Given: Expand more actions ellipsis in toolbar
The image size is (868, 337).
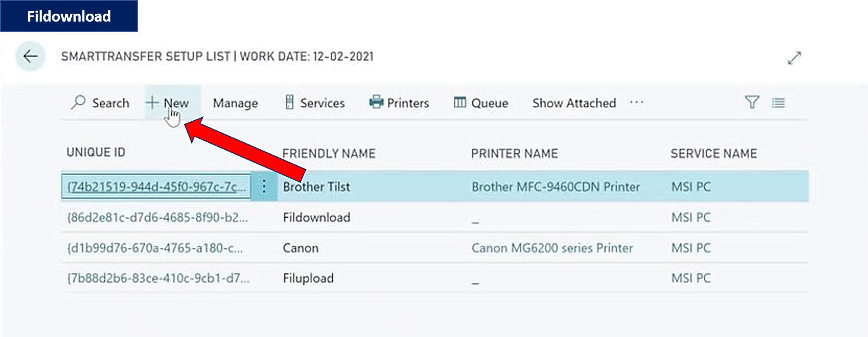Looking at the screenshot, I should pos(636,103).
